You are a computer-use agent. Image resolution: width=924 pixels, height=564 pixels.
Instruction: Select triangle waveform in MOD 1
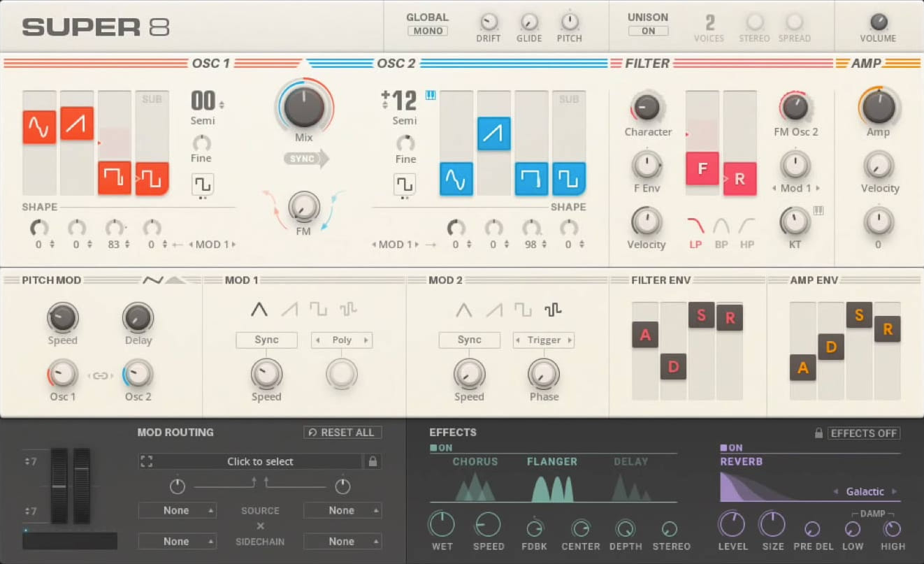coord(259,309)
